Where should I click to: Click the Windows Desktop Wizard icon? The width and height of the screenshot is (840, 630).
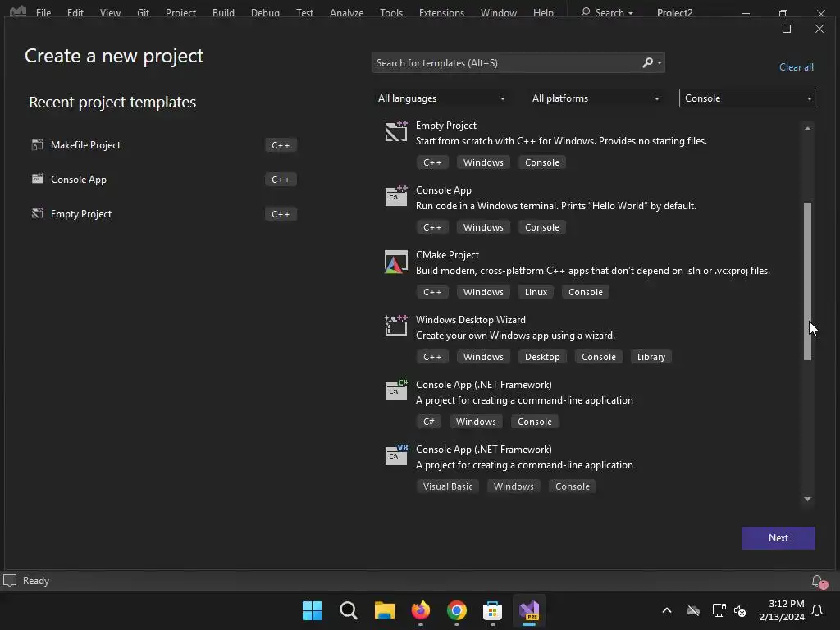coord(396,326)
